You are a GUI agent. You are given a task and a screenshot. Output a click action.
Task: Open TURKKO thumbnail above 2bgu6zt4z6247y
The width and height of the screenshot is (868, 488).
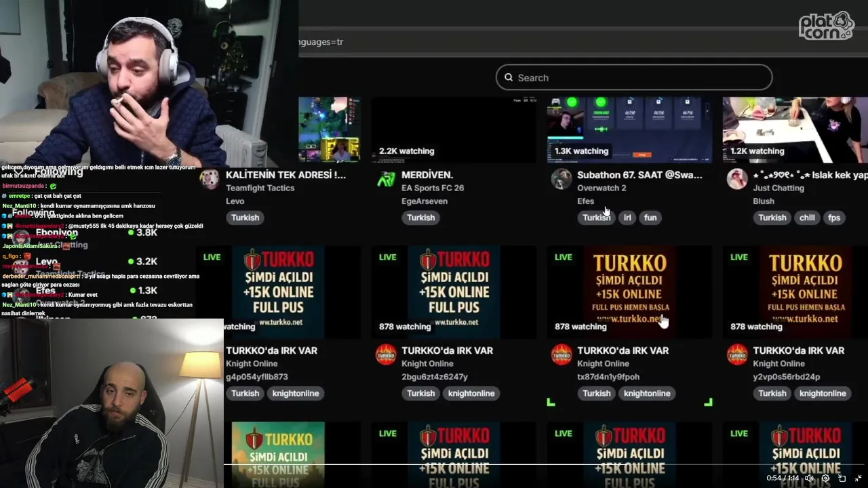(x=454, y=292)
